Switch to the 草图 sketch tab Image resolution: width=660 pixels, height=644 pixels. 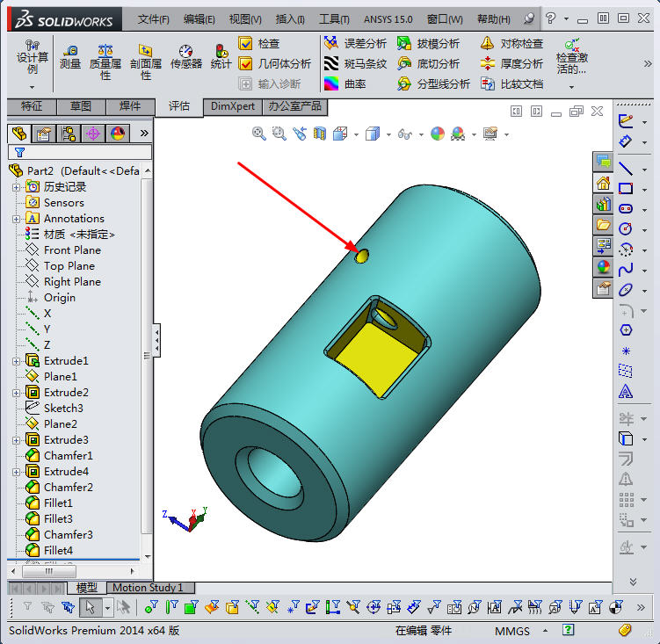coord(80,106)
